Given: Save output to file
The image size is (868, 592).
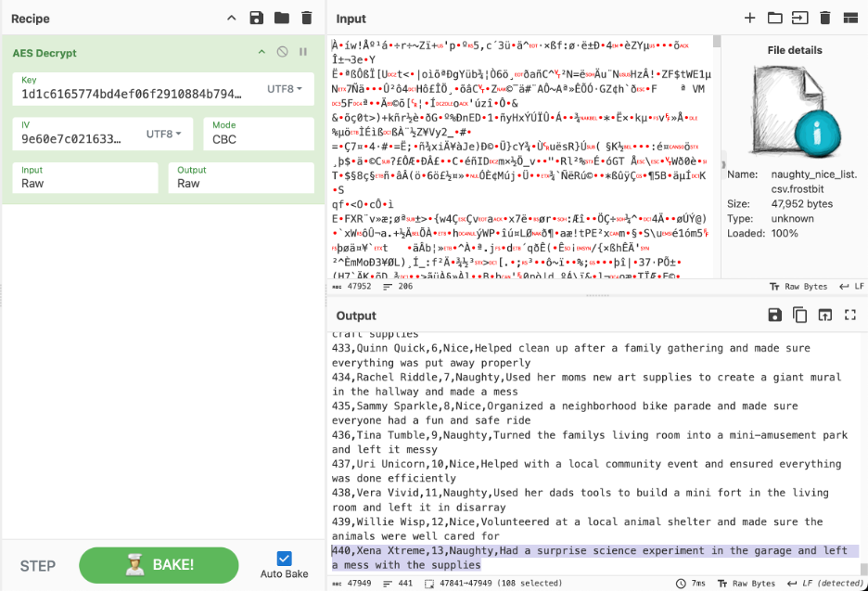Looking at the screenshot, I should [775, 315].
